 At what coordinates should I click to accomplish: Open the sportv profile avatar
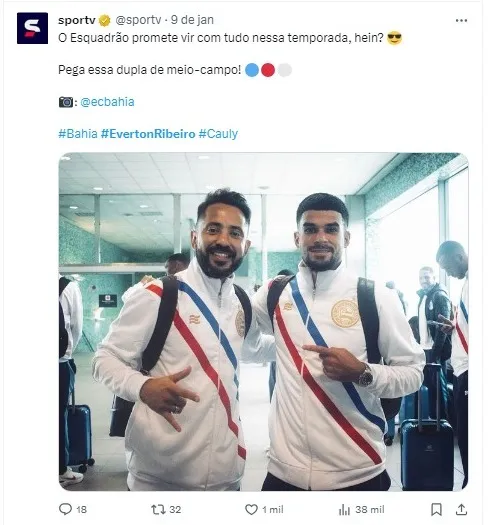pyautogui.click(x=32, y=28)
